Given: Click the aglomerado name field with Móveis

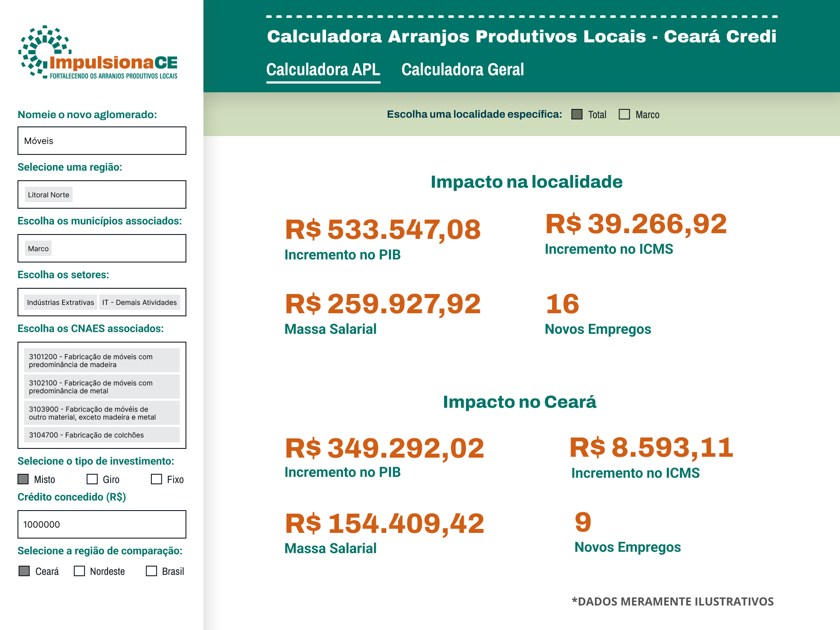Looking at the screenshot, I should [x=102, y=140].
